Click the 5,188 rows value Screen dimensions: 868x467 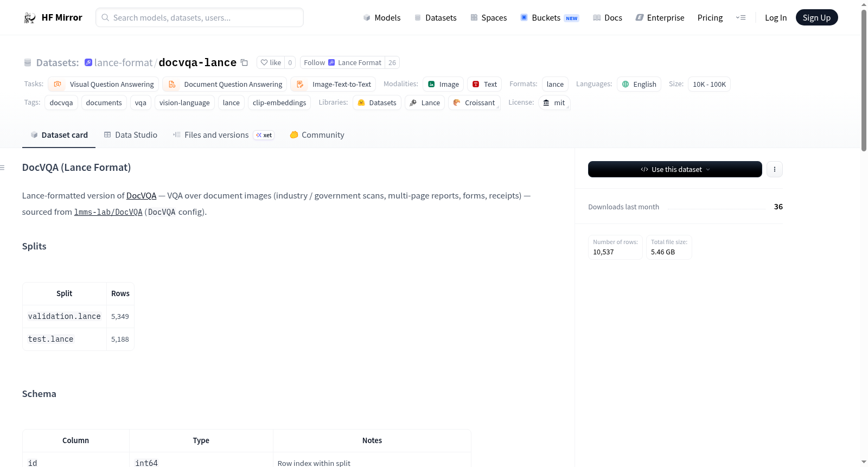click(x=120, y=339)
